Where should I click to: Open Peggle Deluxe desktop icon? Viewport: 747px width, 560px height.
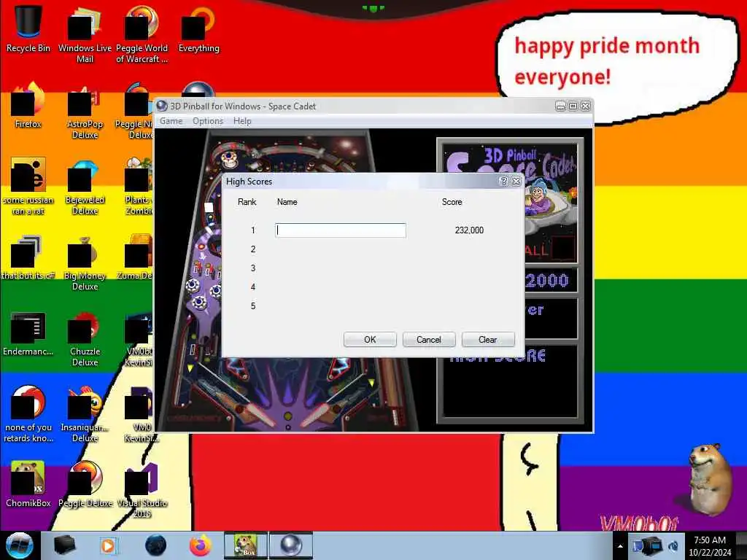tap(85, 484)
